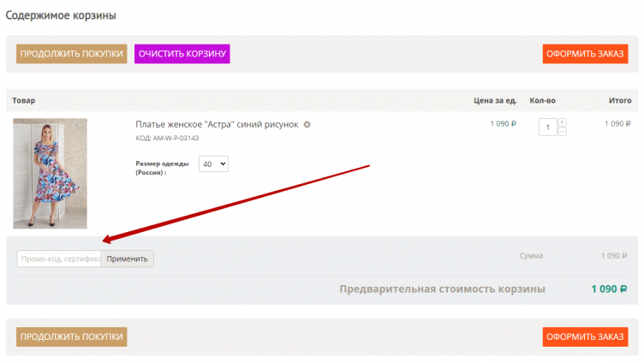Apply the promo code with the 'Применить' button
This screenshot has height=363, width=644.
tap(128, 259)
